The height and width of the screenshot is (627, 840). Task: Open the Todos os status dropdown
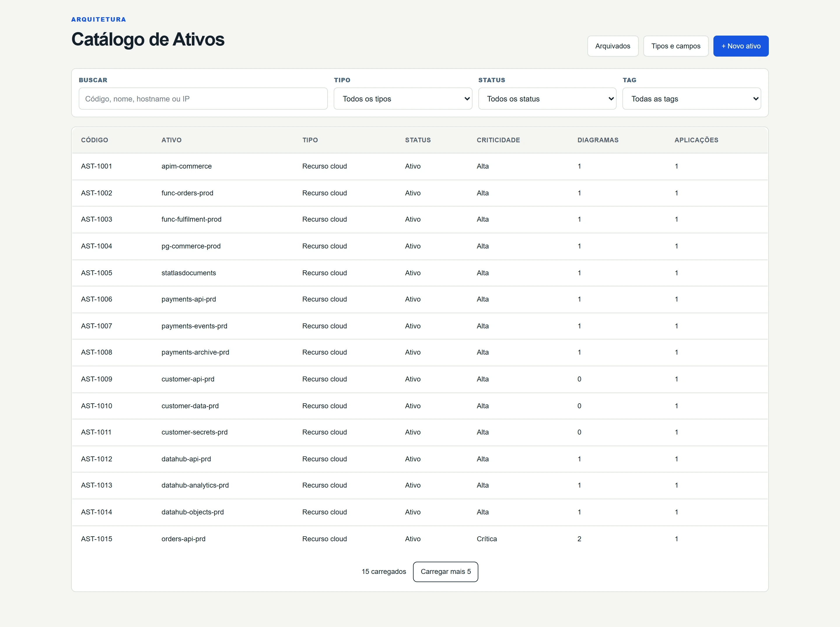(547, 99)
